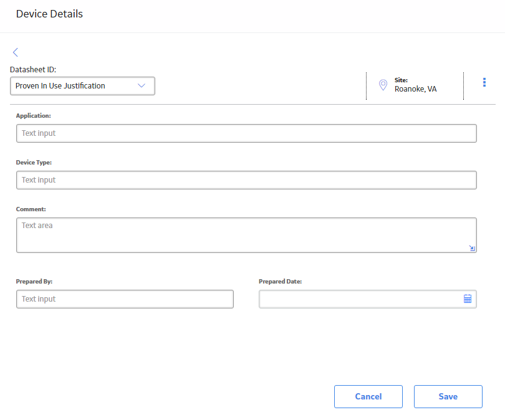Screen dimensions: 505x420
Task: Click the Prepared Date label
Action: point(280,281)
